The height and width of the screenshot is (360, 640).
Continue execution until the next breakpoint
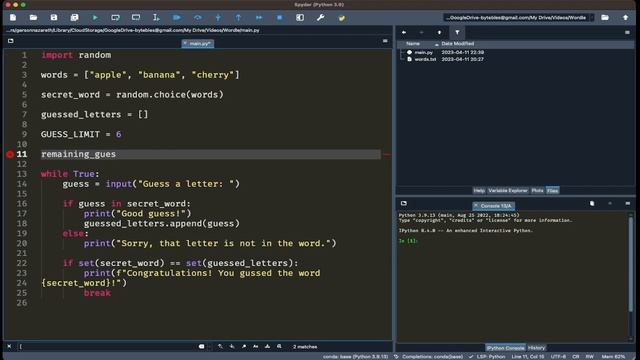[259, 18]
